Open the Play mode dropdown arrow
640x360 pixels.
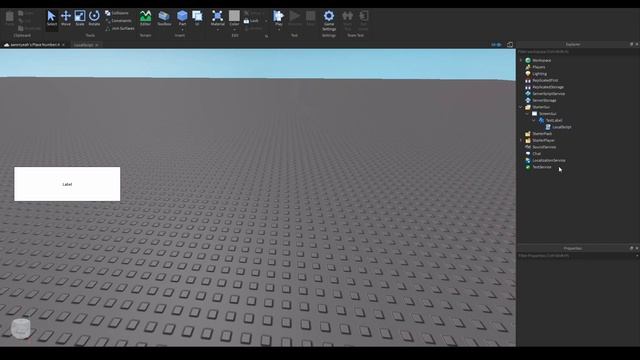coord(279,30)
